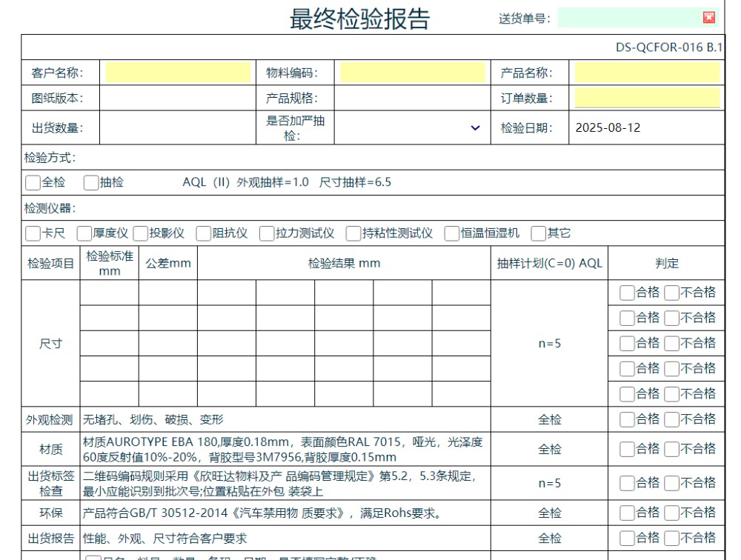Mark 外观检测 row as 合格
741x560 pixels.
[x=627, y=420]
